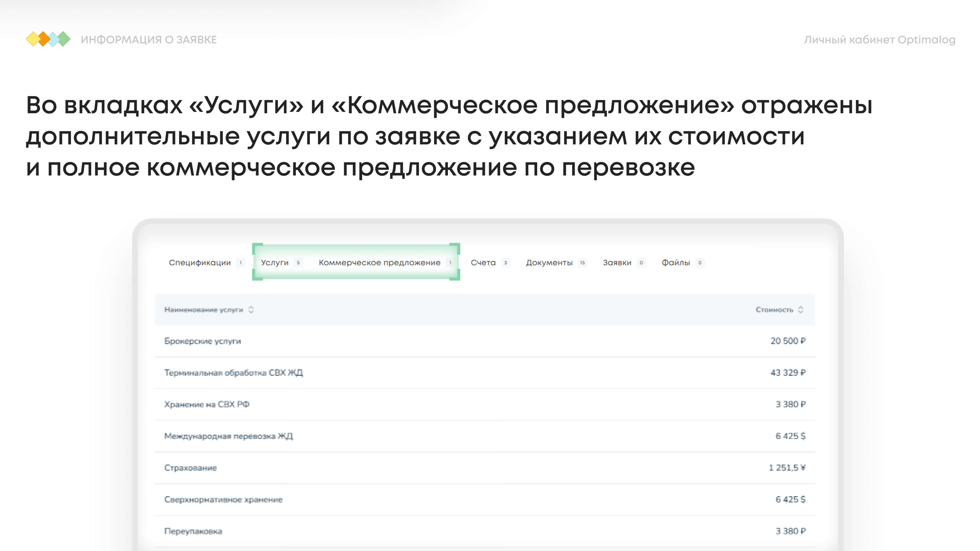Click the Счета count badge 3
The height and width of the screenshot is (551, 980).
point(505,263)
